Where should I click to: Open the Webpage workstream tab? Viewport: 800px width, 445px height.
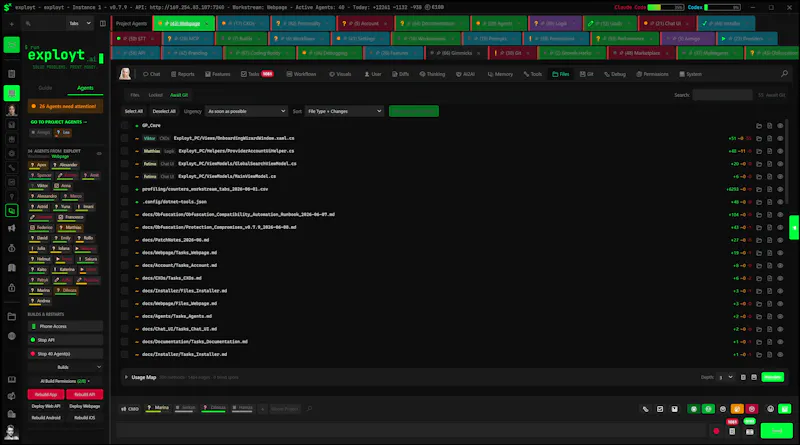[x=184, y=23]
